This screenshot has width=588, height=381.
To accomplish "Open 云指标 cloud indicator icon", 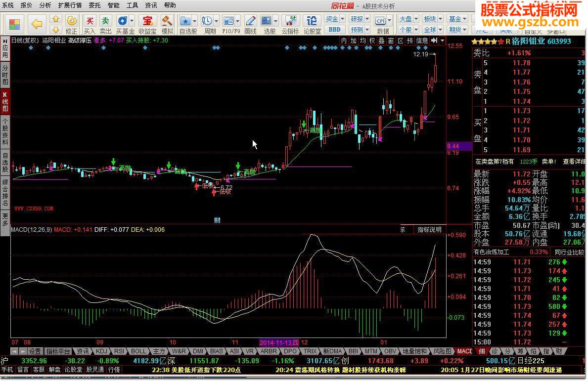I will pyautogui.click(x=290, y=25).
